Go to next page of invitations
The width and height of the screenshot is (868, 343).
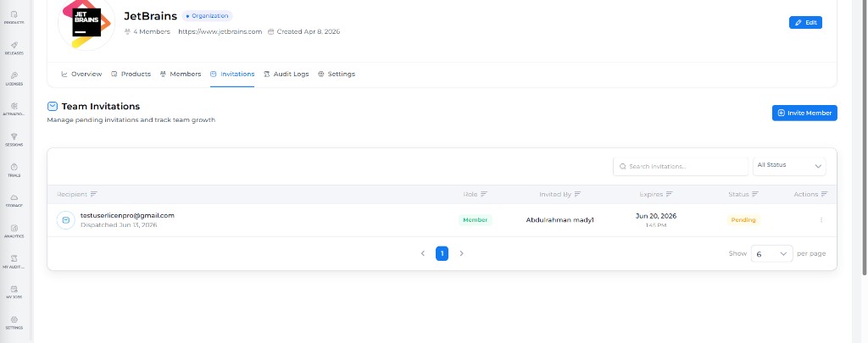461,253
